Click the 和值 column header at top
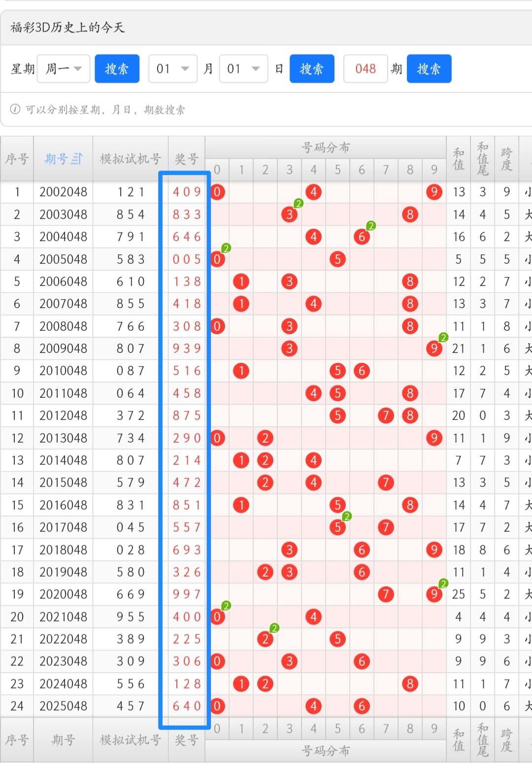Screen dimensions: 532x768 click(x=459, y=159)
